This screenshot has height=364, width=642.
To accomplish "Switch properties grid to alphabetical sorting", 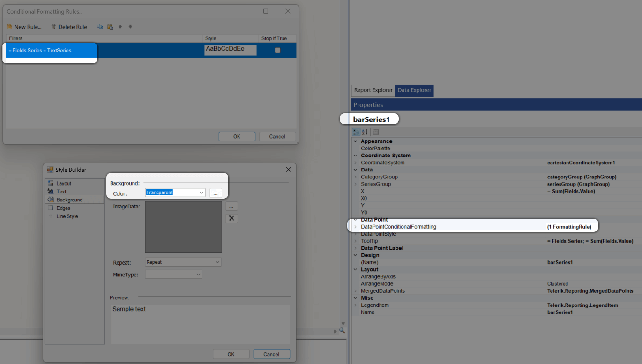I will pyautogui.click(x=364, y=132).
